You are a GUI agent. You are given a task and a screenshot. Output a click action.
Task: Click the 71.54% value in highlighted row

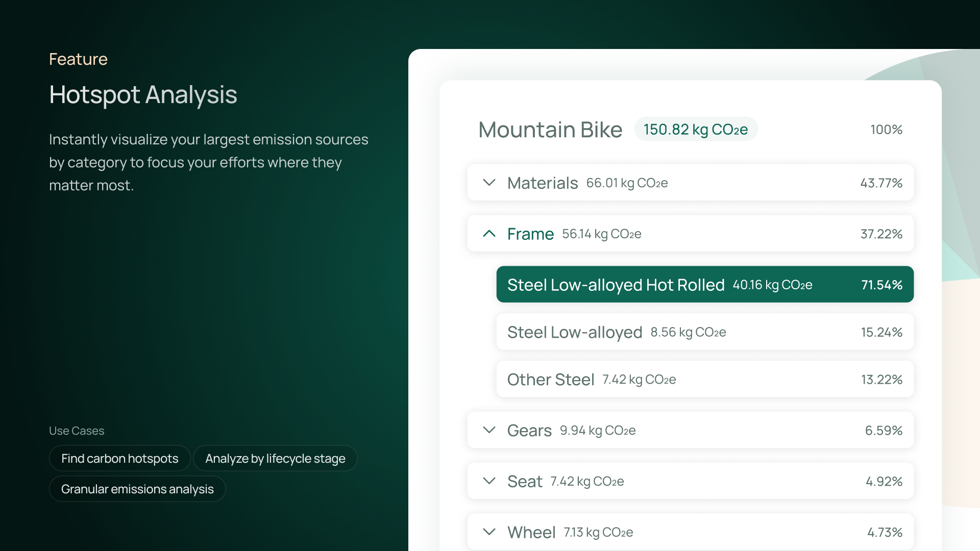[x=881, y=285]
